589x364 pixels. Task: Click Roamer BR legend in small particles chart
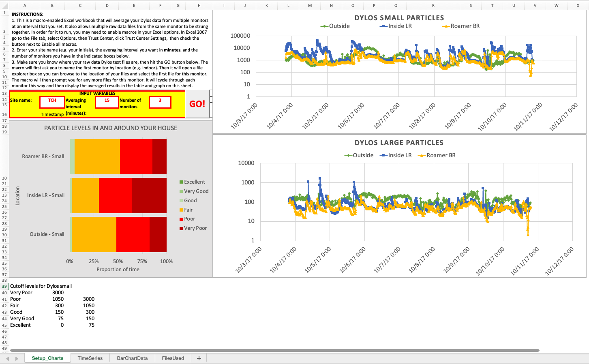[461, 26]
